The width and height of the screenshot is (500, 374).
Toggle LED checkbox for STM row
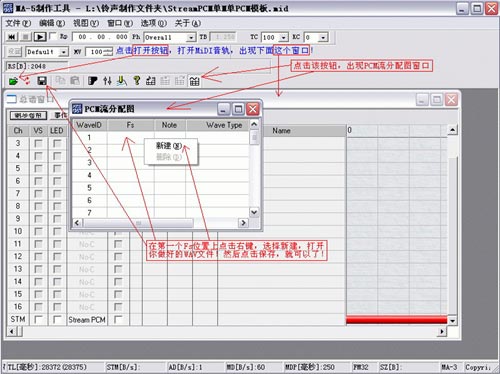[57, 319]
